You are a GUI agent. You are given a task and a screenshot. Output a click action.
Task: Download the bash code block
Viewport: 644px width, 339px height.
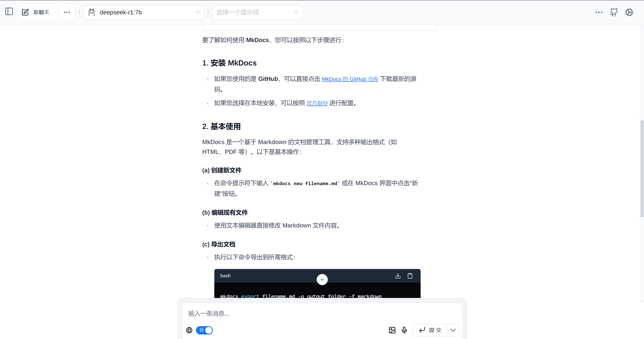pyautogui.click(x=398, y=276)
